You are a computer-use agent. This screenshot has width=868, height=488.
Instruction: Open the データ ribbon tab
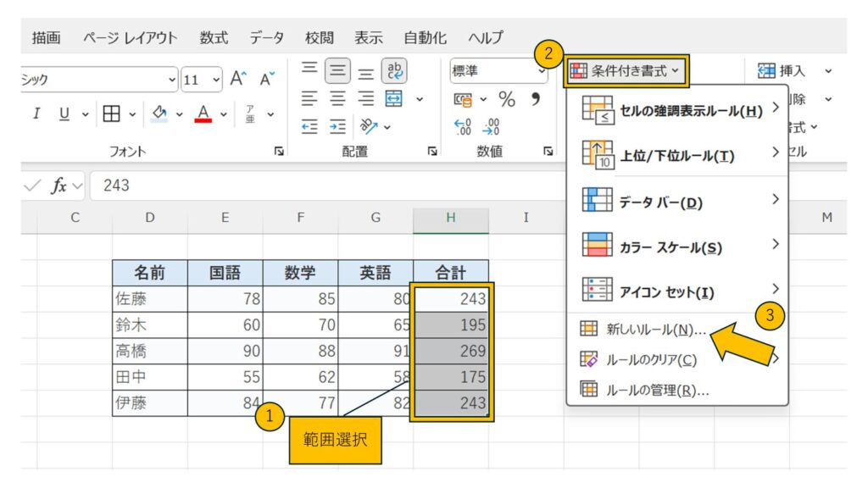266,37
